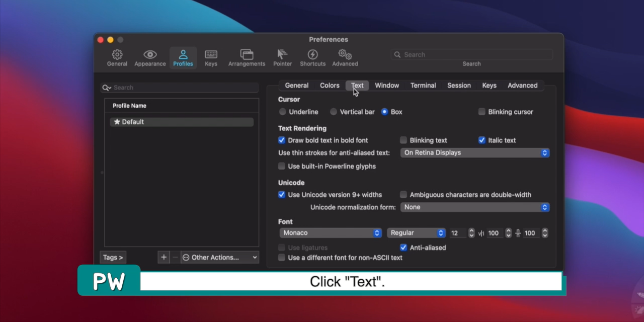This screenshot has height=322, width=644.
Task: Select the Default profile row
Action: 182,122
